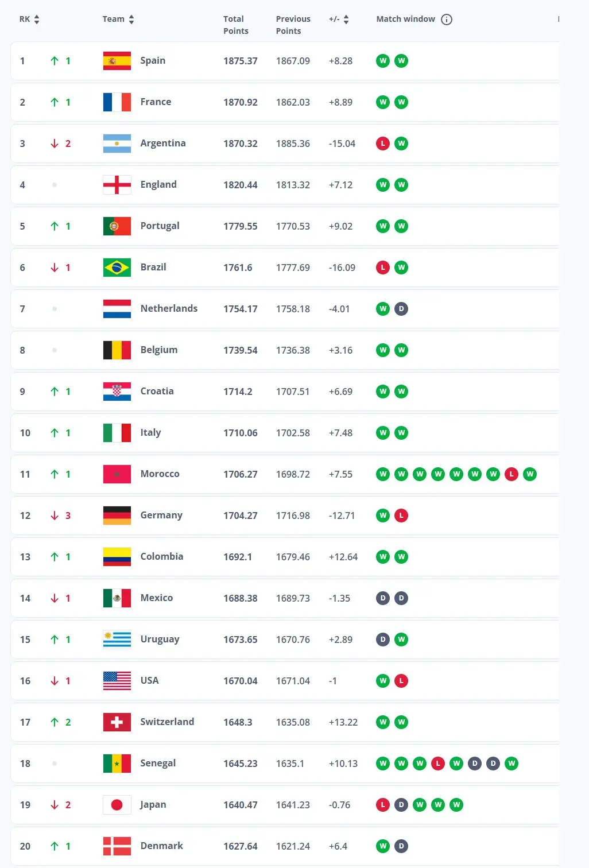This screenshot has width=589, height=868.
Task: Sort table by +/- column arrows
Action: (346, 20)
